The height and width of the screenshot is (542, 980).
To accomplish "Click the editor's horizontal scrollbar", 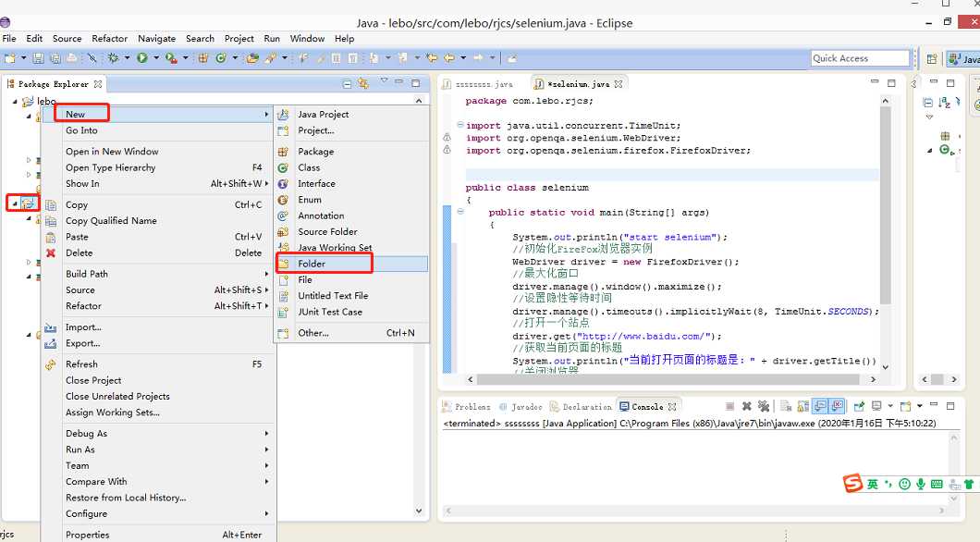I will coord(666,379).
